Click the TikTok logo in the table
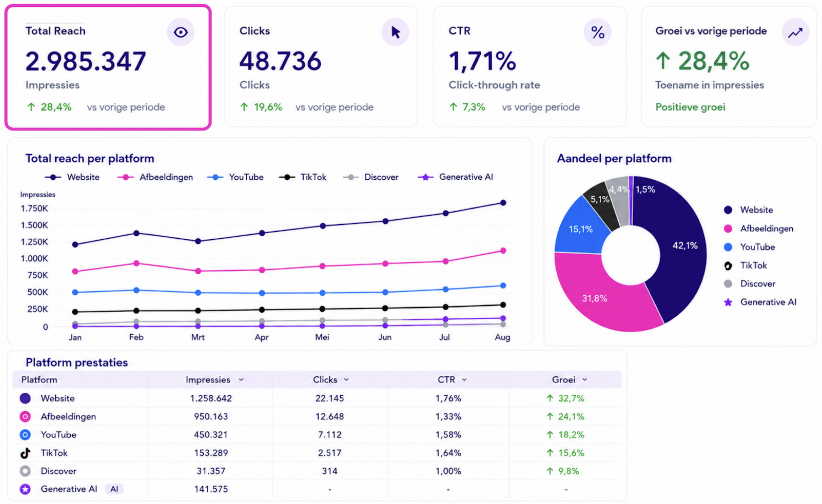 pyautogui.click(x=25, y=453)
